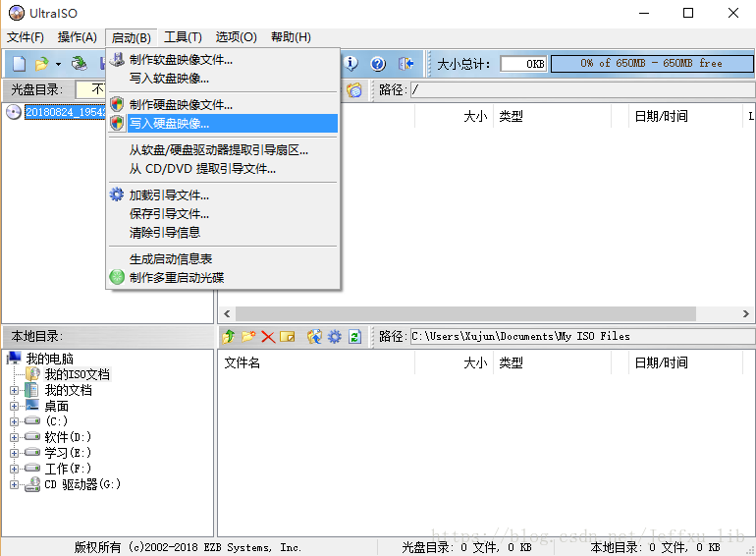Click the 大小总计 0KB value field
Viewport: 756px width, 556px height.
pos(523,63)
